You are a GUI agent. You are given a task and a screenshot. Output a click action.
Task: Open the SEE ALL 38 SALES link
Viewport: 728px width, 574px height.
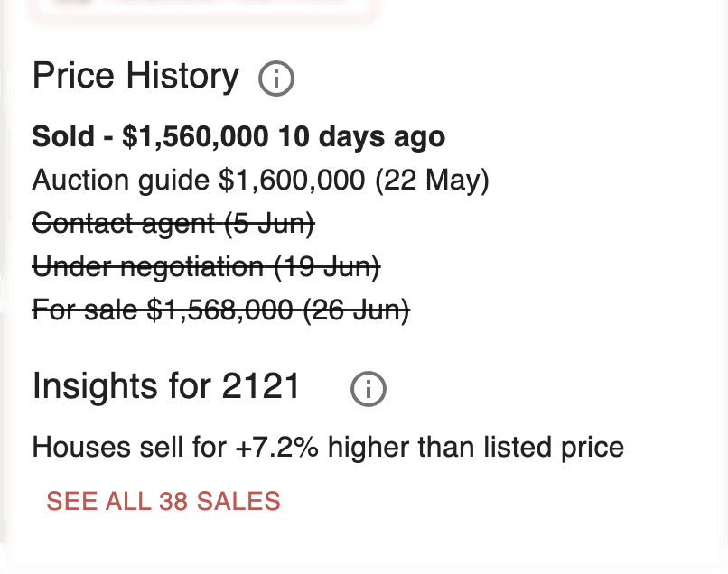pos(163,501)
